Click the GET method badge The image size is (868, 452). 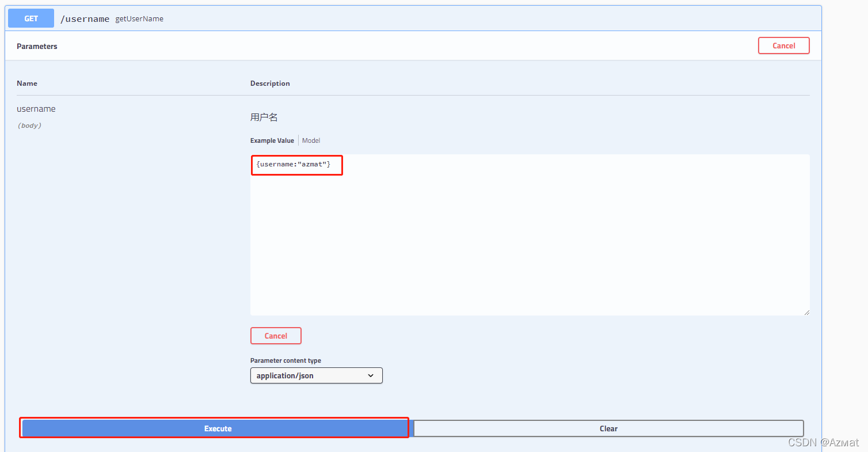[31, 18]
